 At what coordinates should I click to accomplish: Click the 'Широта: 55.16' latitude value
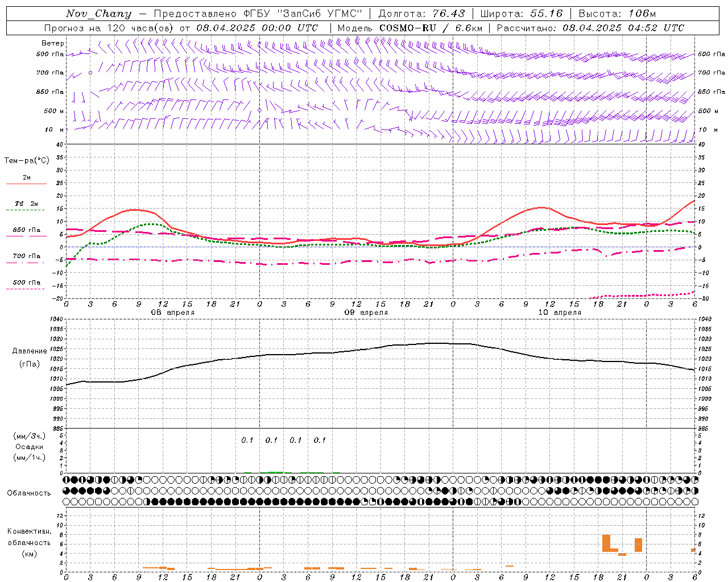pos(522,14)
